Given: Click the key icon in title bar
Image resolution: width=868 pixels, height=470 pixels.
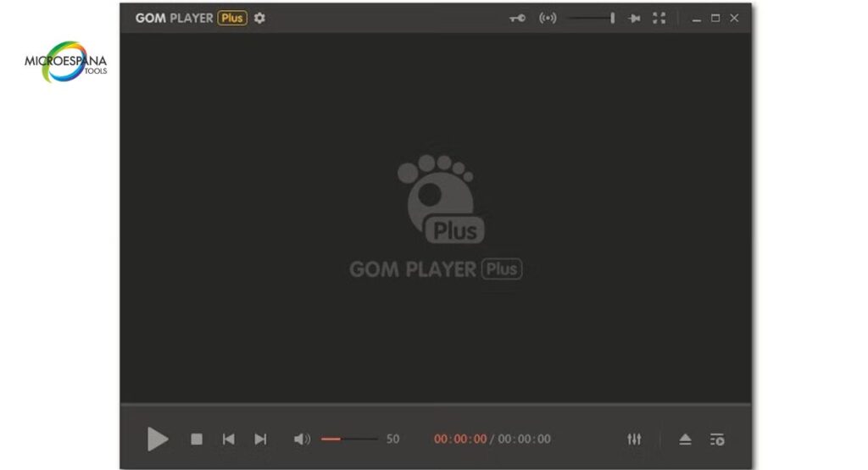Looking at the screenshot, I should (x=517, y=18).
